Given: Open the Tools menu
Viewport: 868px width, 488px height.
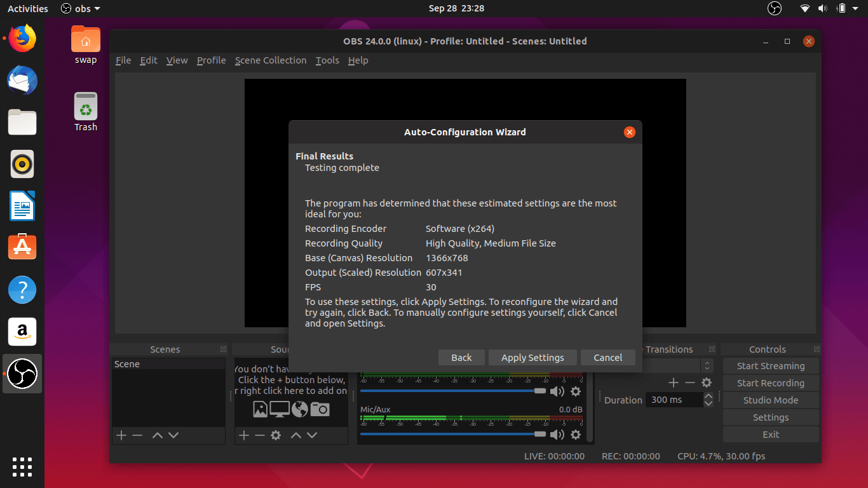Looking at the screenshot, I should click(x=327, y=60).
